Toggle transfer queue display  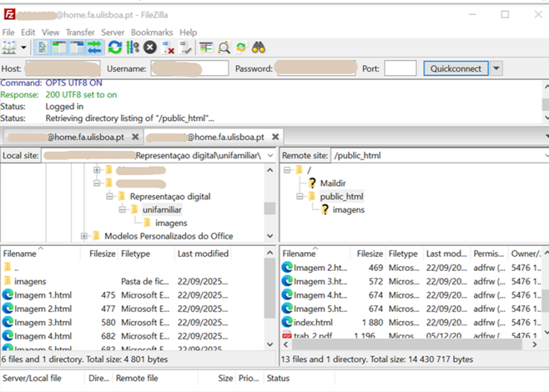[94, 48]
